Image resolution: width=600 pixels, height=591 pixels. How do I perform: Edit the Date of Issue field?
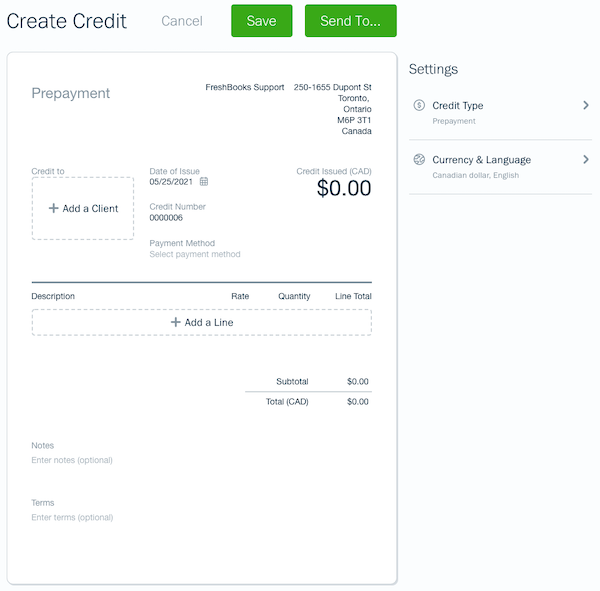coord(171,182)
